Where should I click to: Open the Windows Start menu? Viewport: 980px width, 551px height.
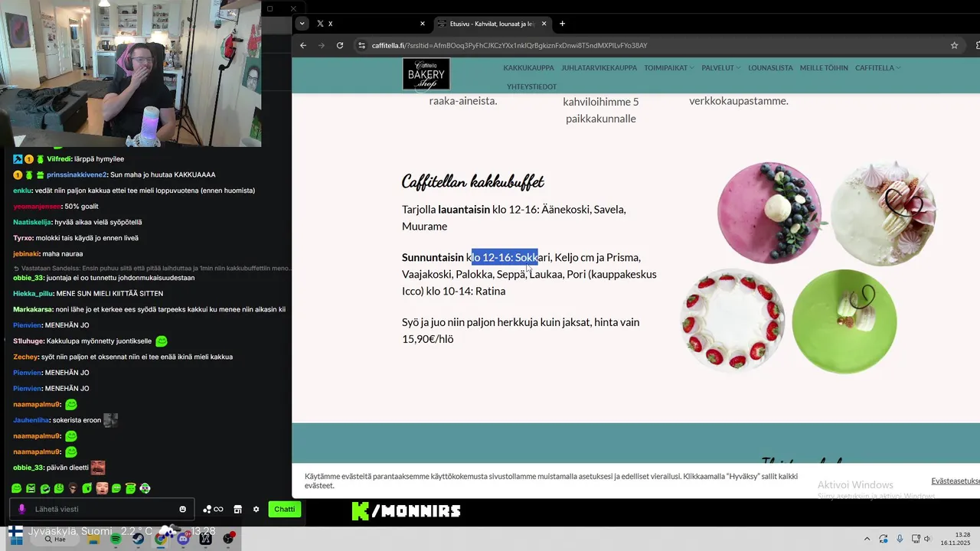click(x=16, y=538)
